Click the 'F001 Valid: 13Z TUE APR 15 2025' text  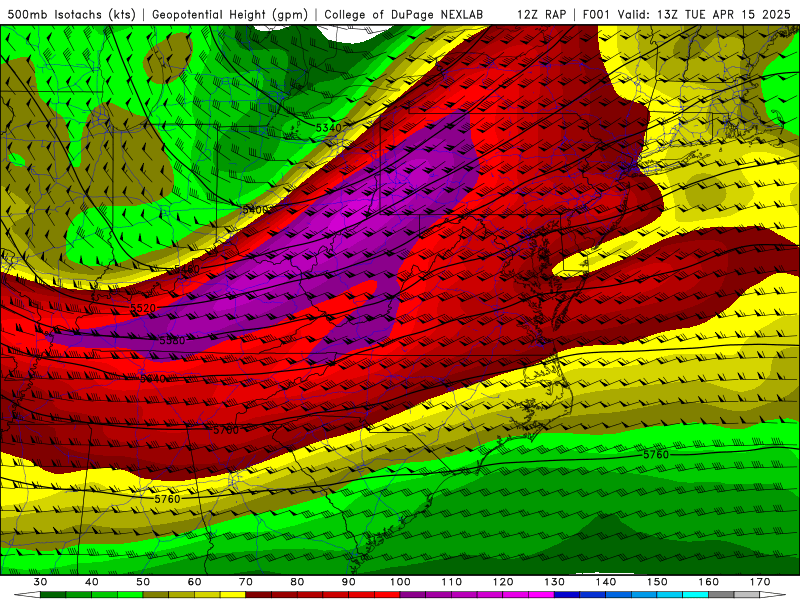coord(686,15)
